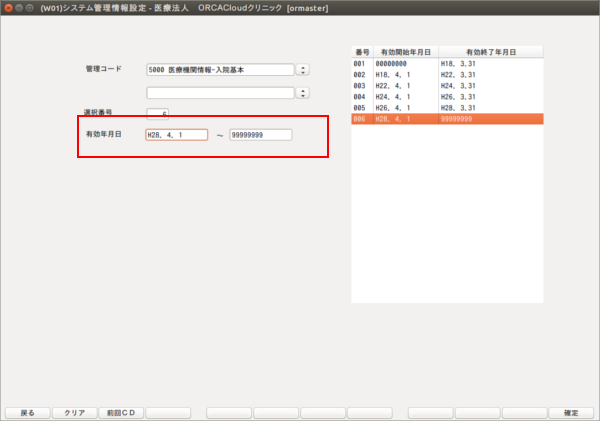Click the 有効終了年月日 column header

tap(489, 51)
